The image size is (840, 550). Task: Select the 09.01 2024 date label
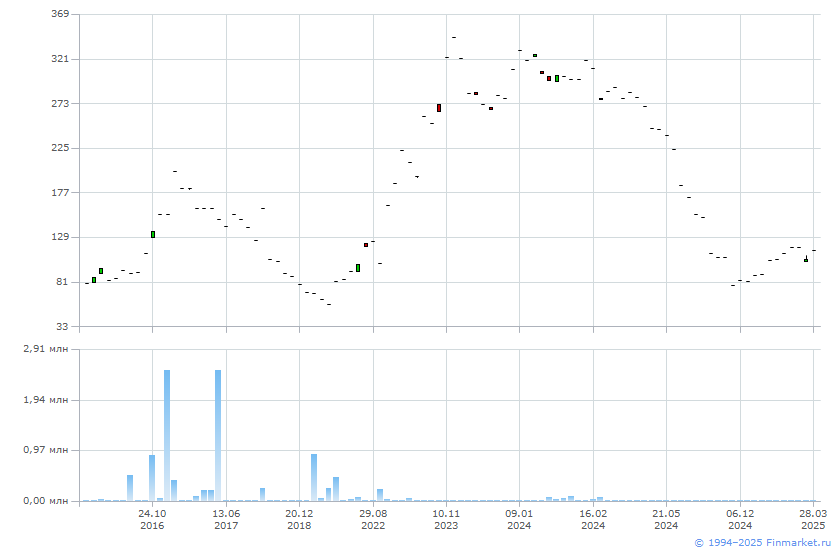519,519
